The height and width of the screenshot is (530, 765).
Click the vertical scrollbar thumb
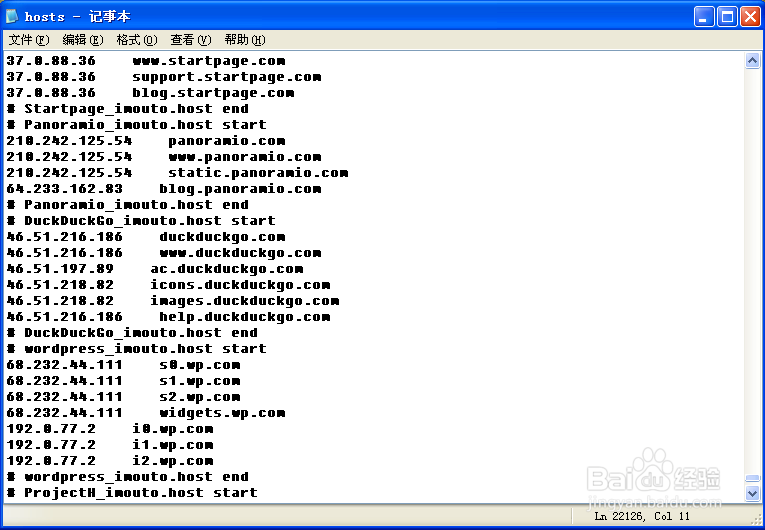(752, 478)
